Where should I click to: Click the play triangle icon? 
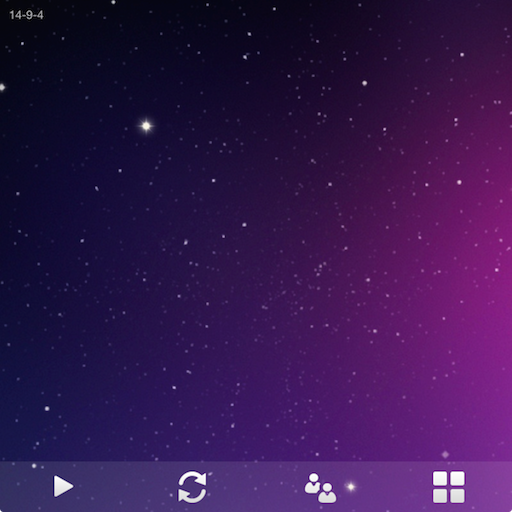pos(63,486)
